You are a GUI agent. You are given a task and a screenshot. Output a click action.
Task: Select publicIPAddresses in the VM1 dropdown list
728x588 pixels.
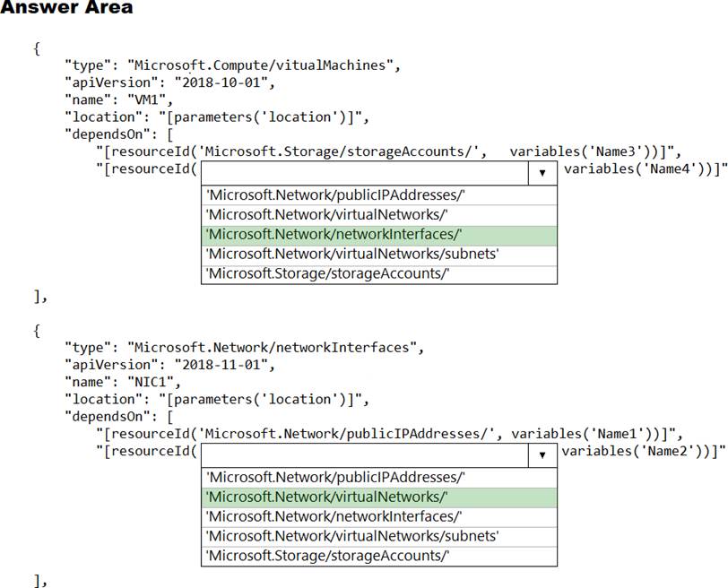(336, 195)
